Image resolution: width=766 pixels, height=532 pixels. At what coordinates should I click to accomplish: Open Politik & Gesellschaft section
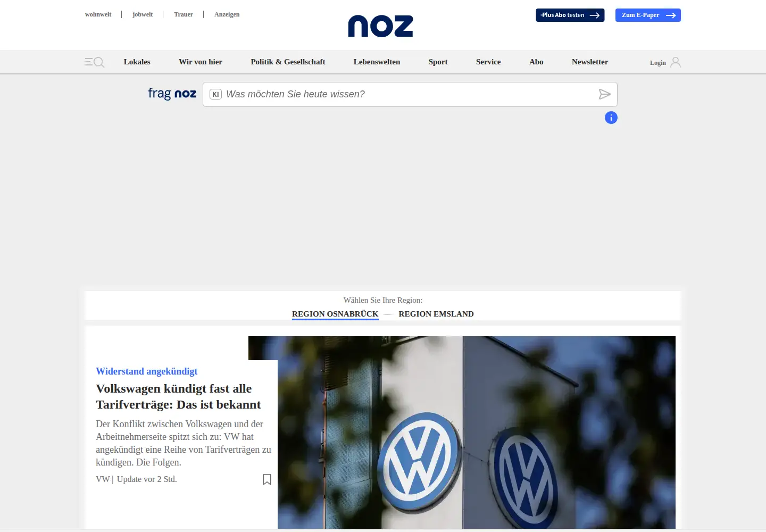coord(288,62)
